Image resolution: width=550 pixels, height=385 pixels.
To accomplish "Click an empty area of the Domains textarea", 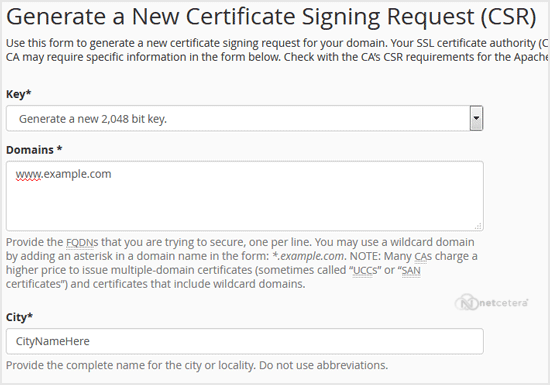I will [x=244, y=205].
